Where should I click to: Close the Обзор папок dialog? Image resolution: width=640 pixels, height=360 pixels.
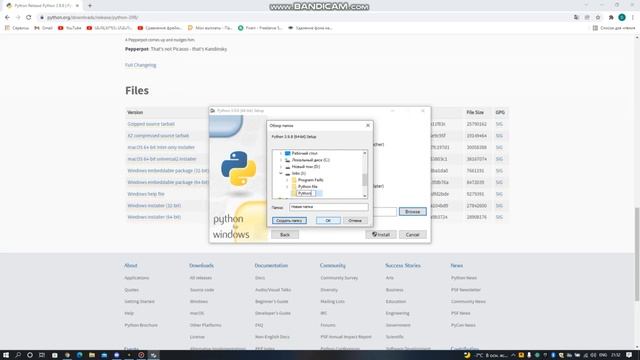coord(368,126)
